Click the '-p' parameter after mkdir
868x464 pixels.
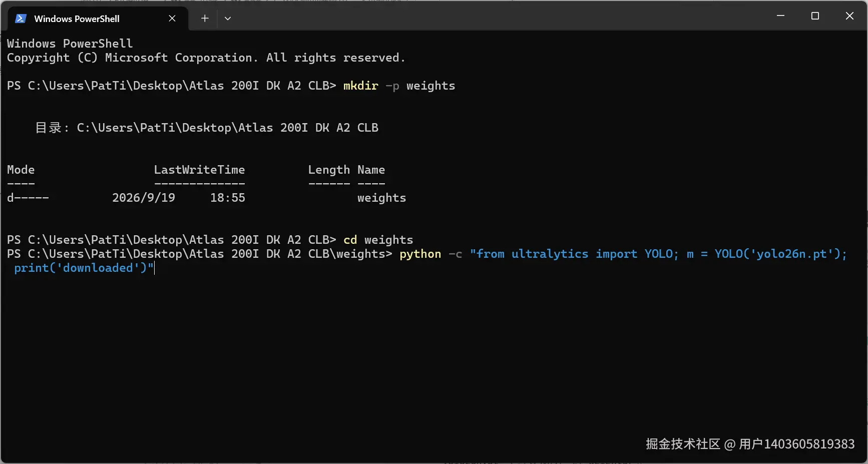pyautogui.click(x=392, y=86)
